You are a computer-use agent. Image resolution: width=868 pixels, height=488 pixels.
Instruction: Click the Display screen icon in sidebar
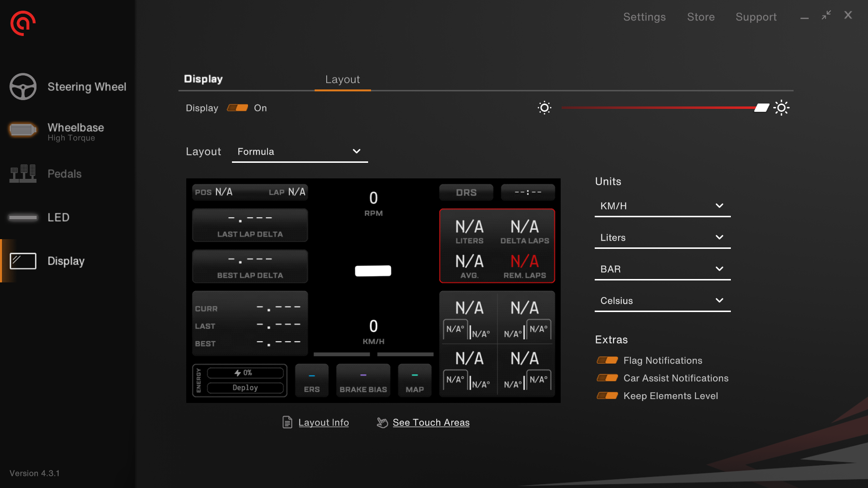[23, 261]
